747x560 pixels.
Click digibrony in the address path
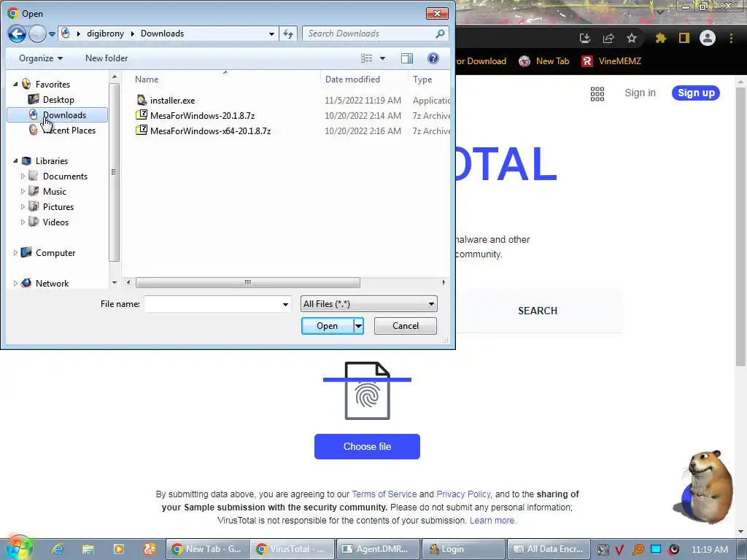[105, 34]
